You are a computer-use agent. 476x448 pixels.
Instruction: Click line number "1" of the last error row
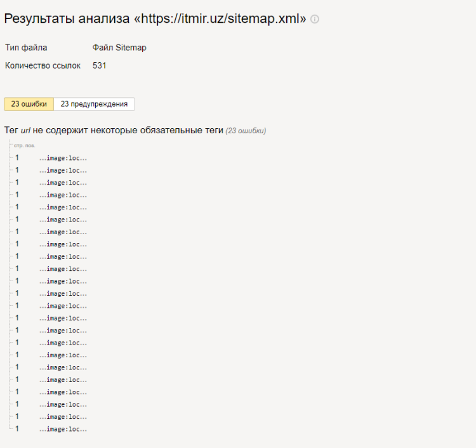(x=17, y=430)
